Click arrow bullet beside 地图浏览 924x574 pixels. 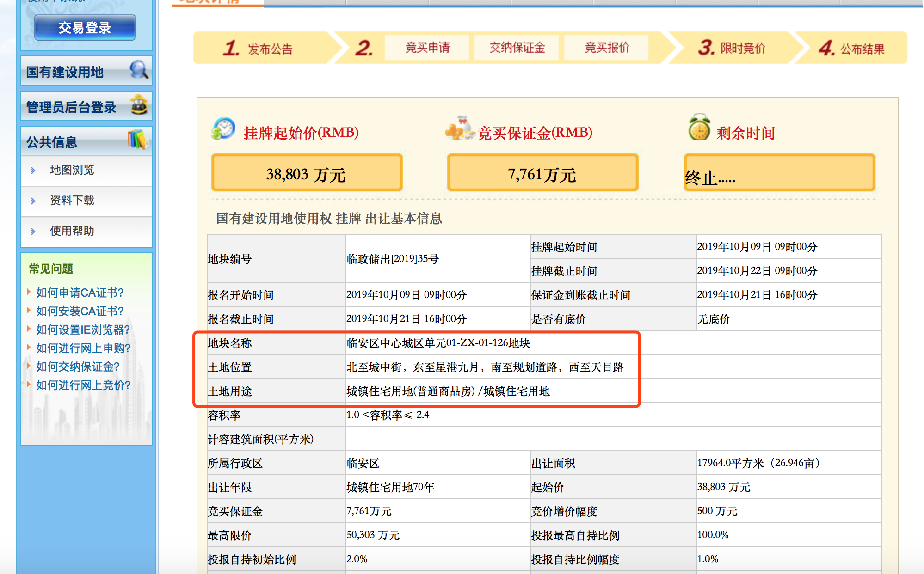pyautogui.click(x=33, y=171)
